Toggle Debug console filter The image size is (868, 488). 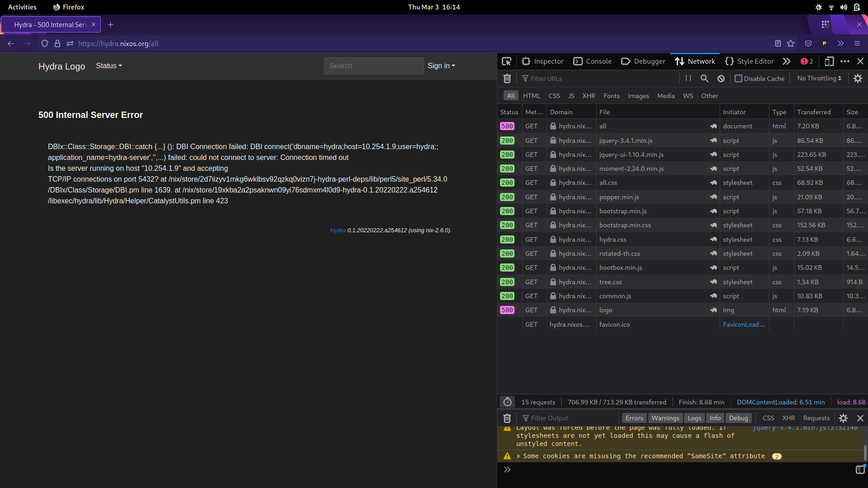(x=738, y=418)
